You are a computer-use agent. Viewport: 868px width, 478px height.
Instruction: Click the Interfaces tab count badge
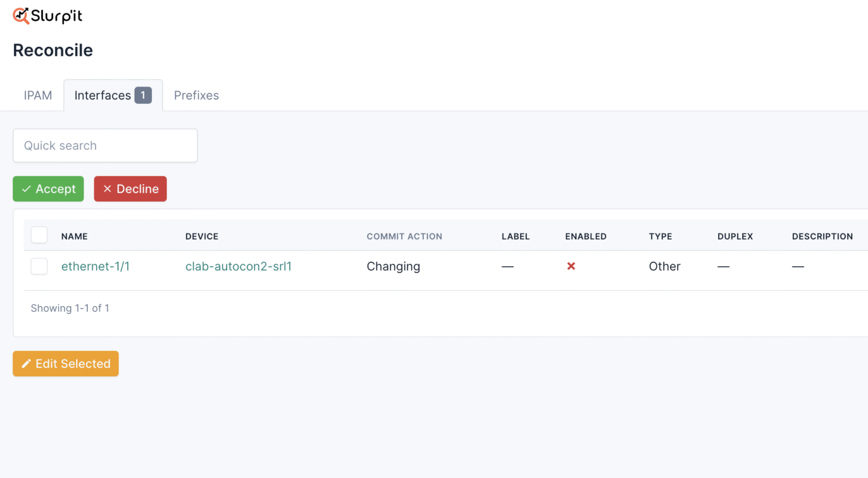(x=143, y=95)
